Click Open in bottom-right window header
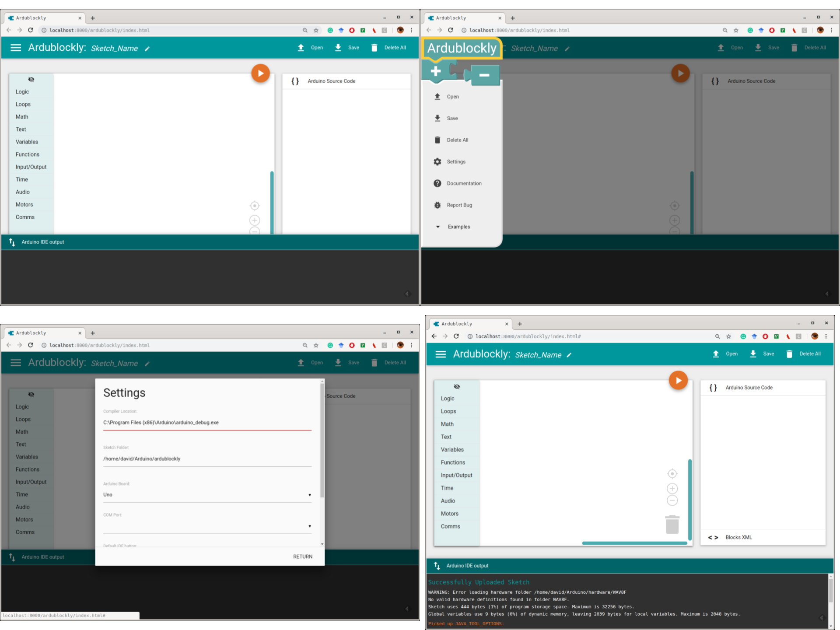Image resolution: width=840 pixels, height=630 pixels. pos(725,354)
